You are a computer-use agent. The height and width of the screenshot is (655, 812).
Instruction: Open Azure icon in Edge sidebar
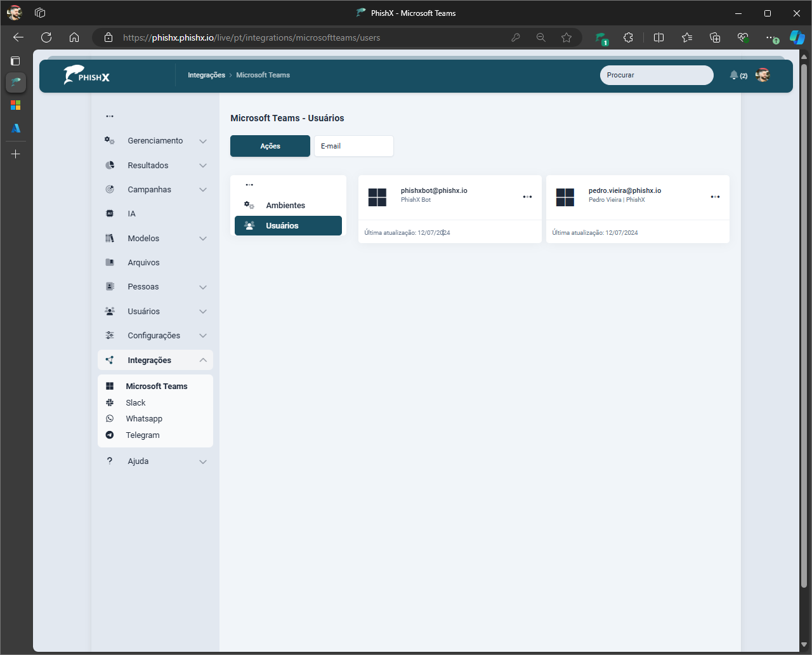16,128
